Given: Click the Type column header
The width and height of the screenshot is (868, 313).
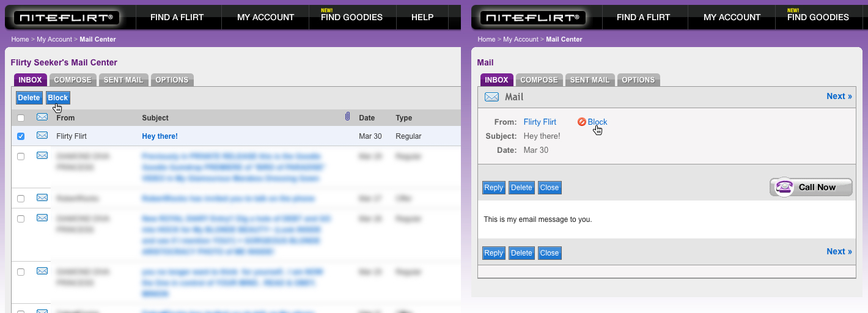Looking at the screenshot, I should pos(404,118).
